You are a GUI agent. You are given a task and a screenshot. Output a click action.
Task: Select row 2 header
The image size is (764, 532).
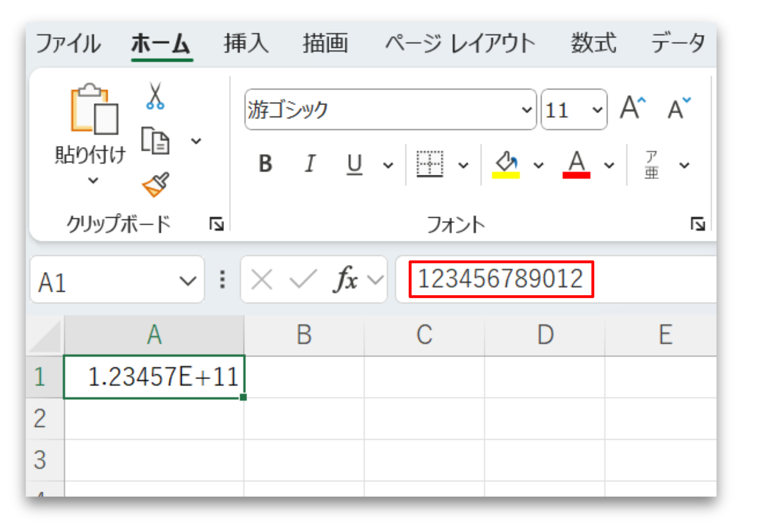point(45,419)
